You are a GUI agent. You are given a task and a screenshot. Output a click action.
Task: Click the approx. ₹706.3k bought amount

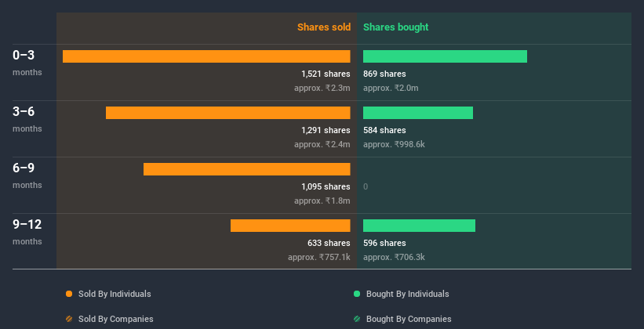point(394,257)
